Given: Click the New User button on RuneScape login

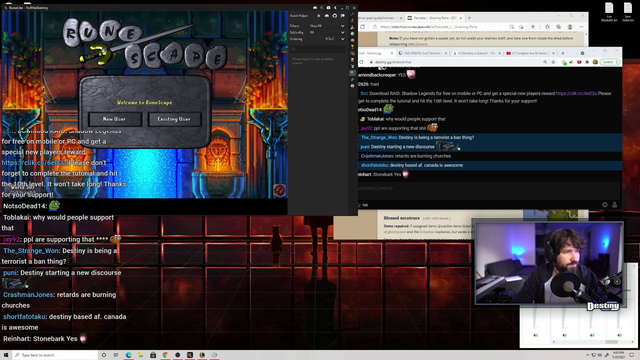Looking at the screenshot, I should [x=114, y=119].
